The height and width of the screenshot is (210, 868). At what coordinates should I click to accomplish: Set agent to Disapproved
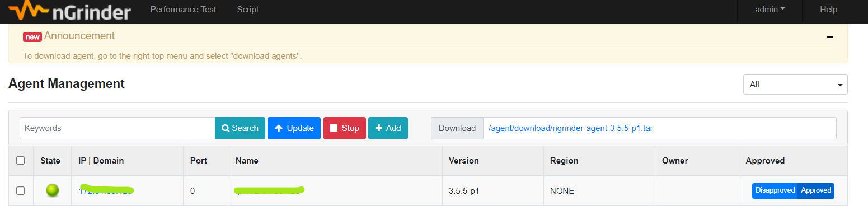point(775,190)
